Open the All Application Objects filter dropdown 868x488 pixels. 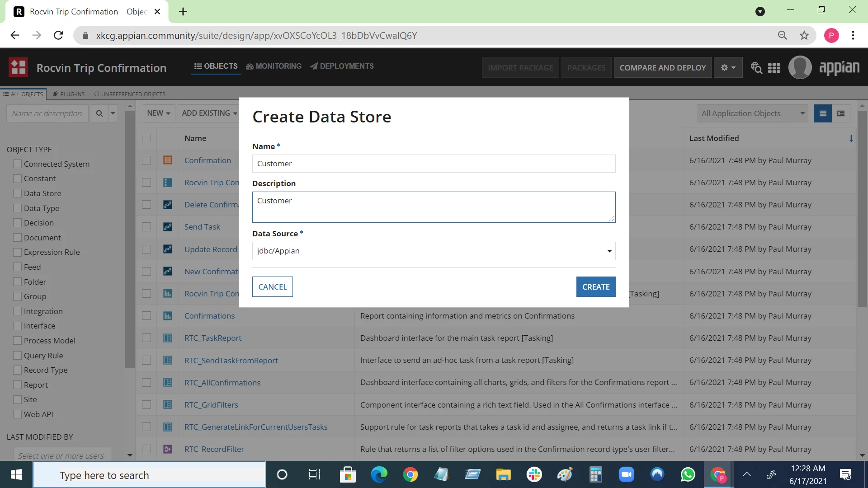click(752, 113)
